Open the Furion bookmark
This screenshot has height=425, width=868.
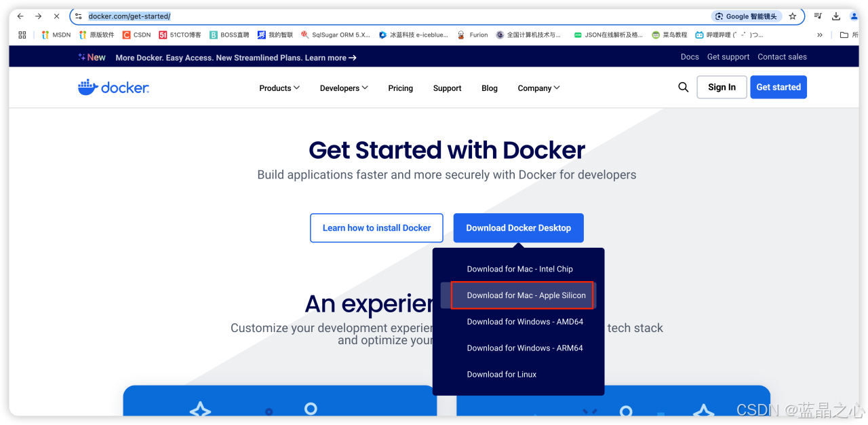(473, 35)
